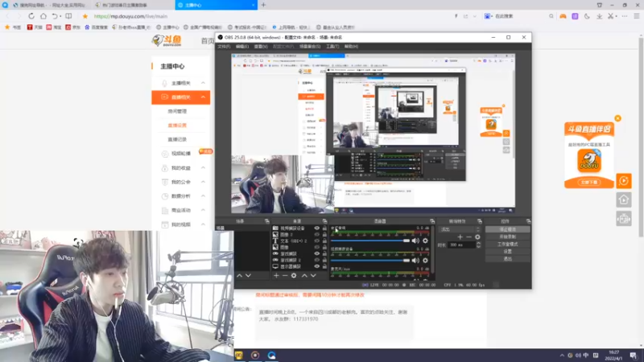Pop out the Mixer dock using its header icon
The height and width of the screenshot is (362, 644).
[432, 221]
